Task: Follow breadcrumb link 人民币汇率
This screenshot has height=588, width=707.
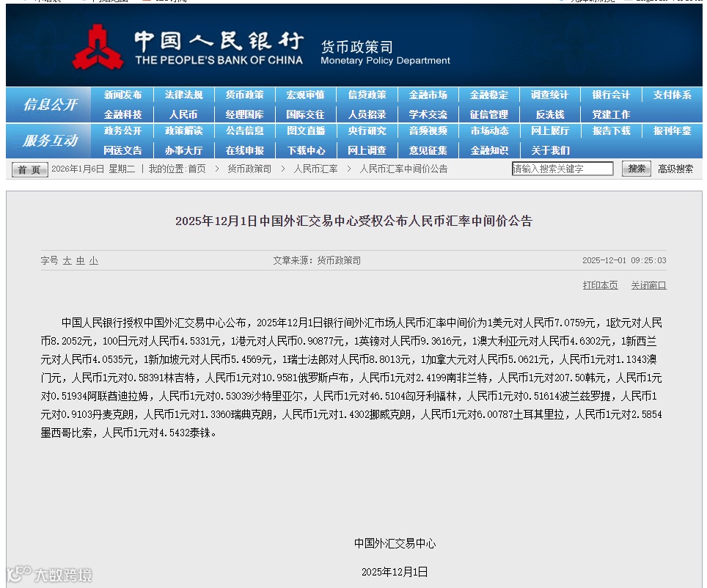Action: coord(315,169)
